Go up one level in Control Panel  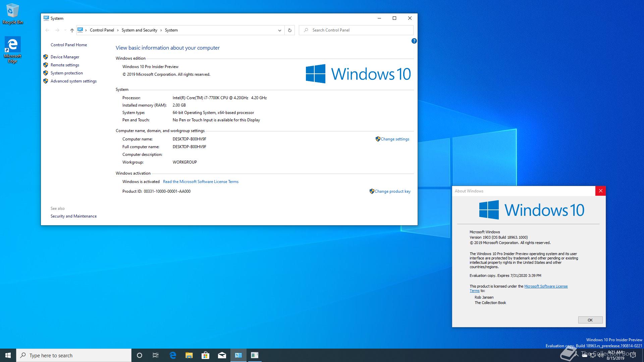(x=72, y=30)
